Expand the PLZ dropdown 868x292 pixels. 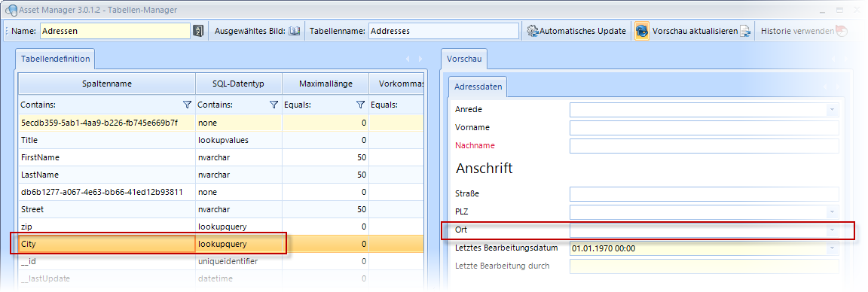[x=832, y=211]
